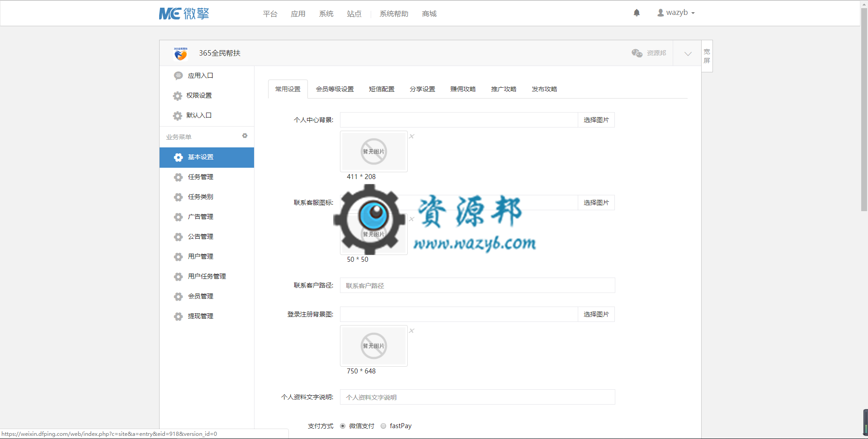Click the 个人资料文字说明 input field
This screenshot has height=439, width=868.
[x=477, y=397]
